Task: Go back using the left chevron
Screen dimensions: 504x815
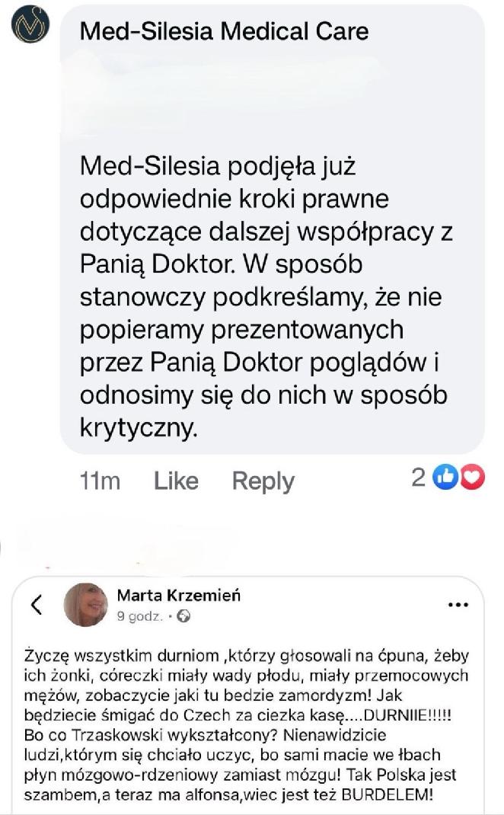Action: (37, 604)
